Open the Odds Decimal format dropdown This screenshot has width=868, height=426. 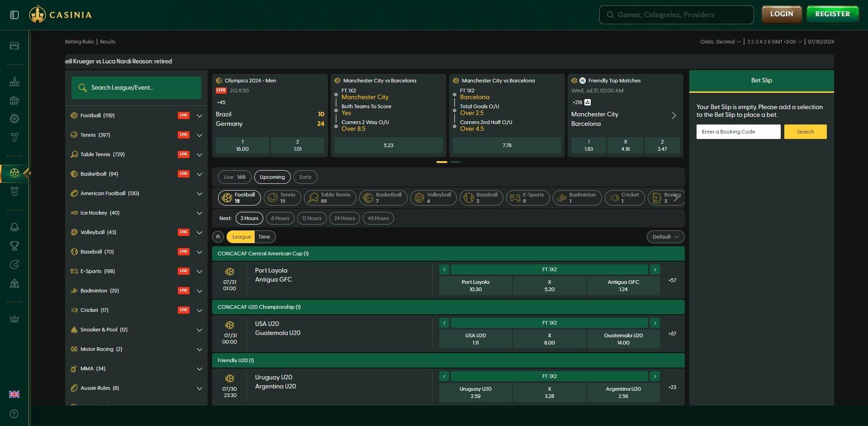click(721, 42)
